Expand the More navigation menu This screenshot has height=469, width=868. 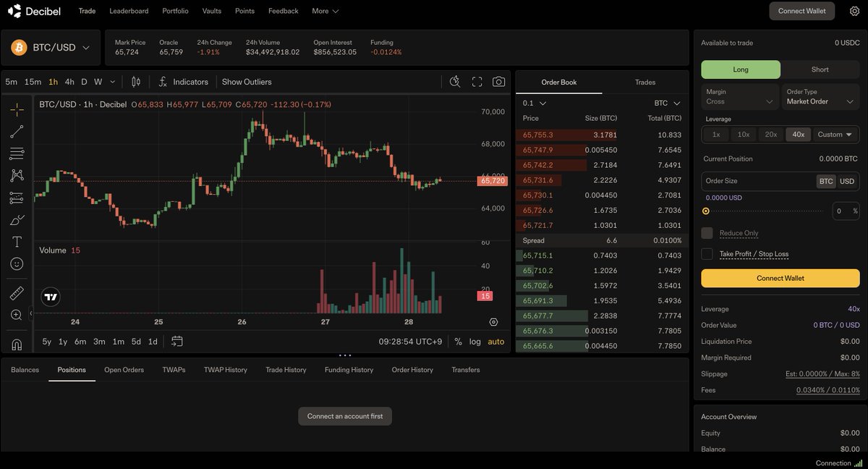[x=325, y=11]
